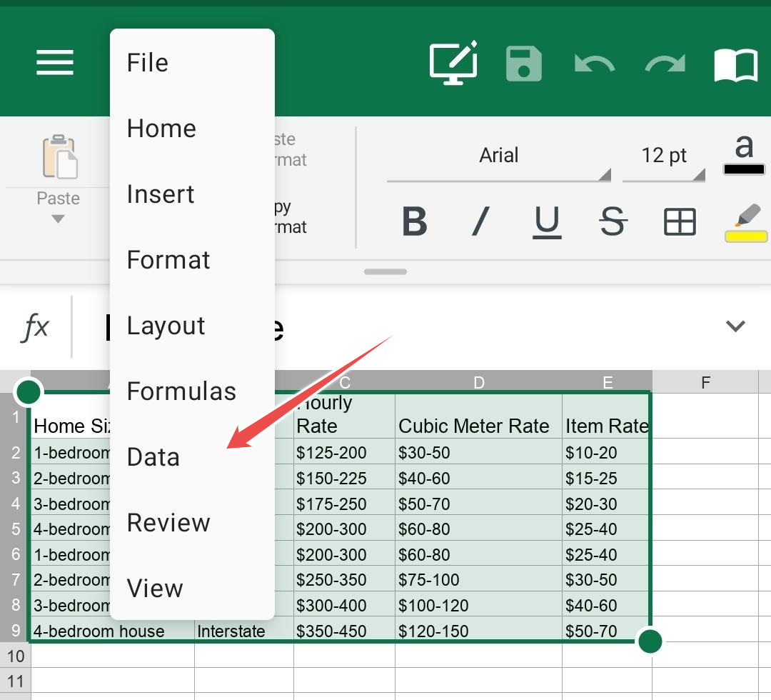Open the 12 pt font size dropdown
Image resolution: width=771 pixels, height=700 pixels.
664,156
